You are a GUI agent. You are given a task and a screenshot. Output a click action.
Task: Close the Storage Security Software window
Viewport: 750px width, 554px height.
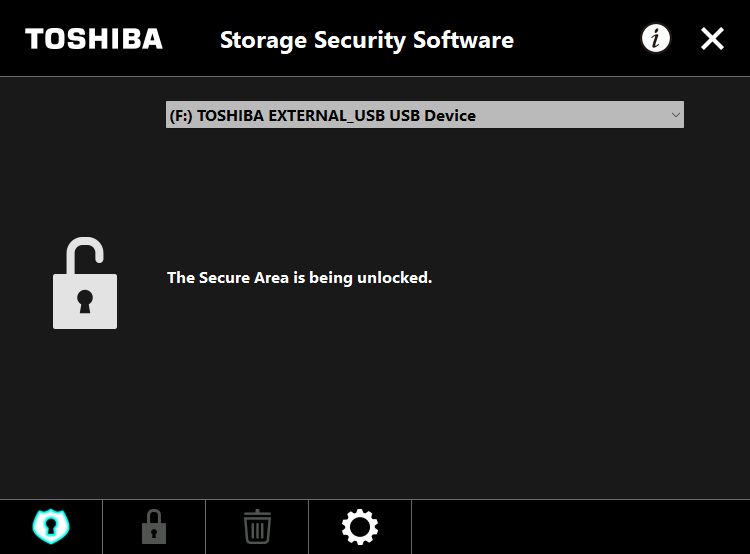coord(712,38)
